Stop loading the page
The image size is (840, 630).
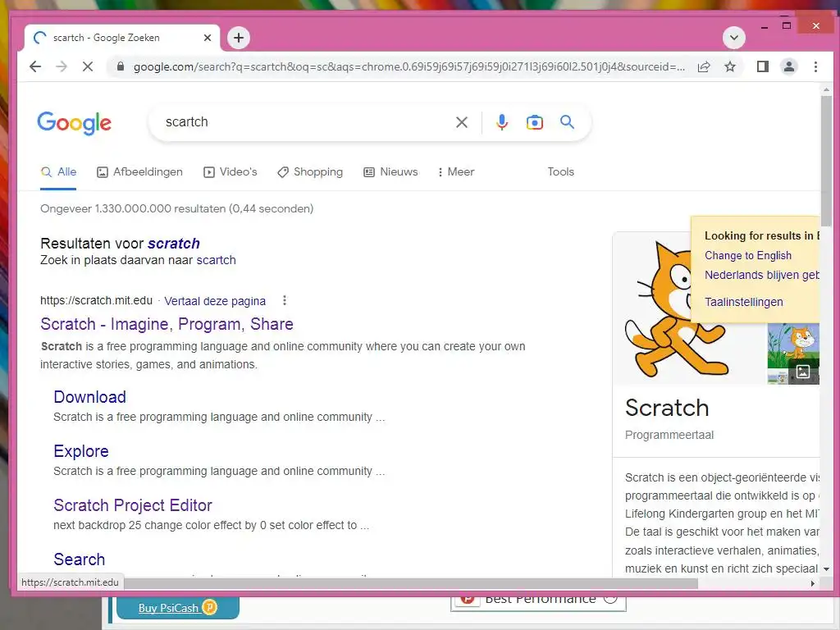pyautogui.click(x=87, y=66)
